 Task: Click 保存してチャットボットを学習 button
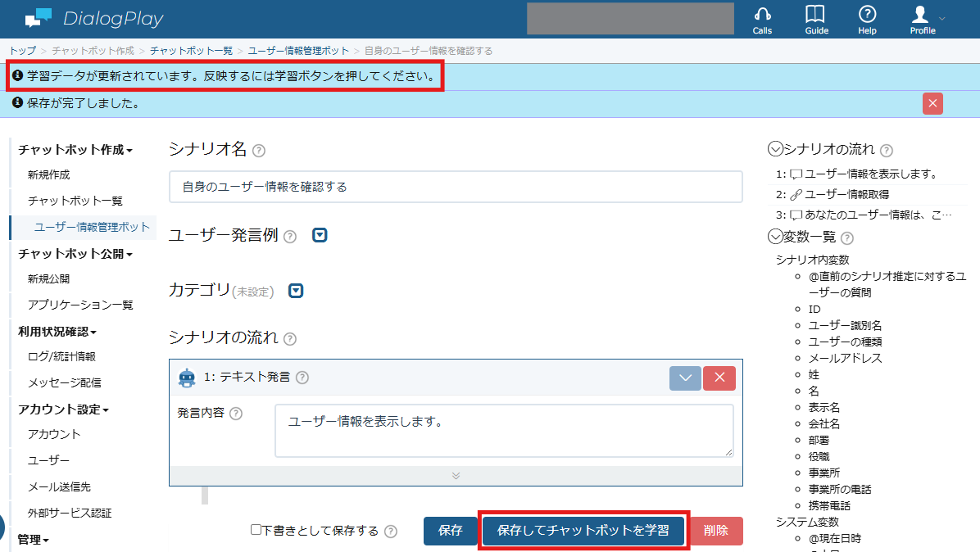583,531
